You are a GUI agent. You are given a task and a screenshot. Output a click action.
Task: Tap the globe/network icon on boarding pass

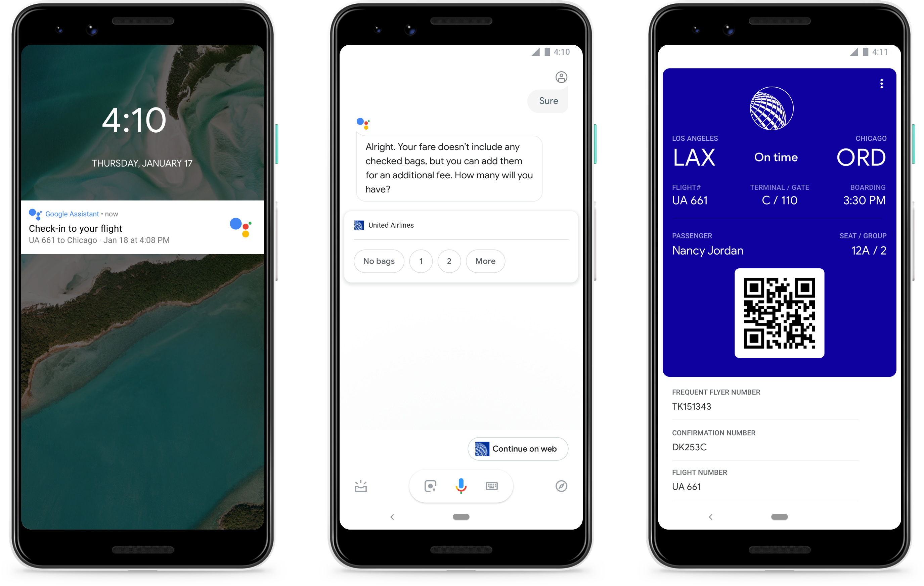click(773, 104)
